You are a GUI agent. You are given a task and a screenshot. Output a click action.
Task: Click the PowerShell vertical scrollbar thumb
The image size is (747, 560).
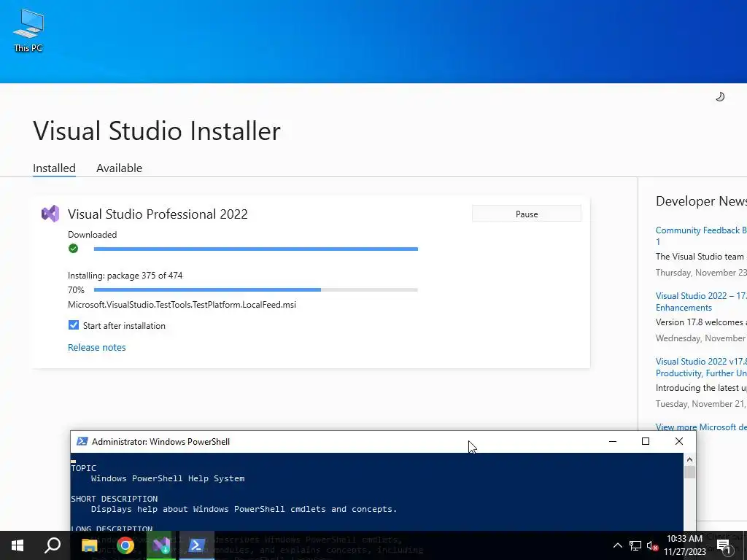click(x=689, y=472)
